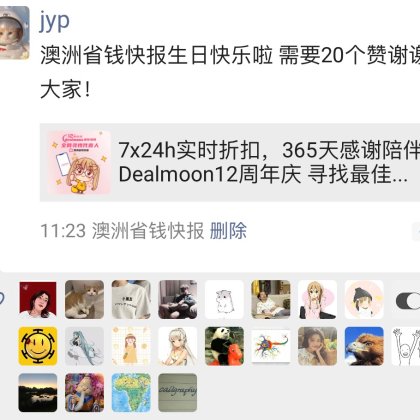The image size is (420, 420).
Task: Open the red background woman avatar
Action: coord(38,300)
